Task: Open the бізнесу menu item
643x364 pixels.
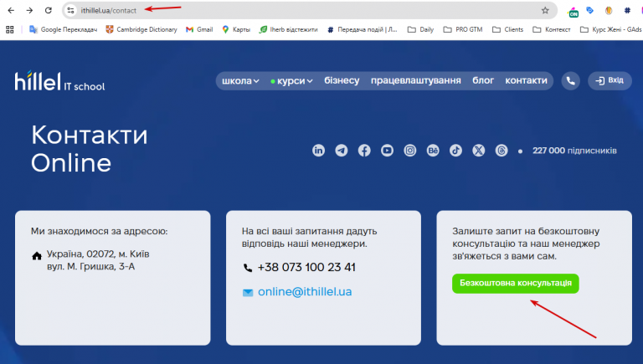Action: click(342, 81)
